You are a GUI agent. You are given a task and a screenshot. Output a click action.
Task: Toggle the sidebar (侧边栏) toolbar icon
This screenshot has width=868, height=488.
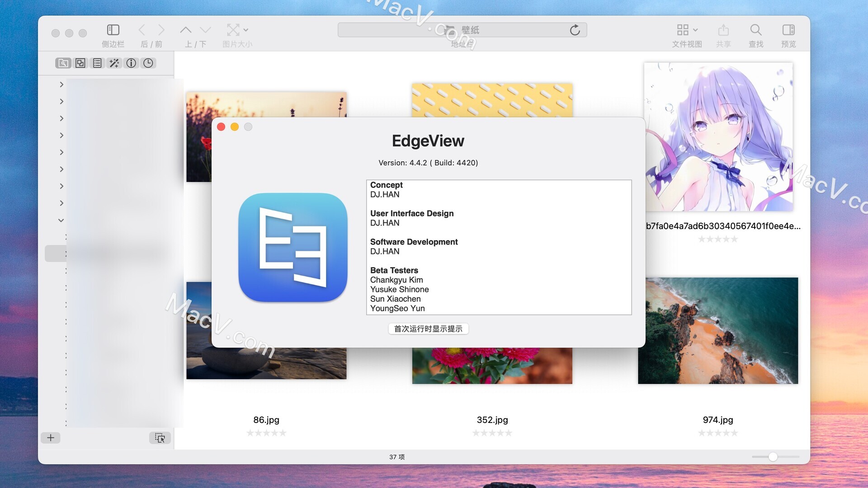click(x=113, y=30)
